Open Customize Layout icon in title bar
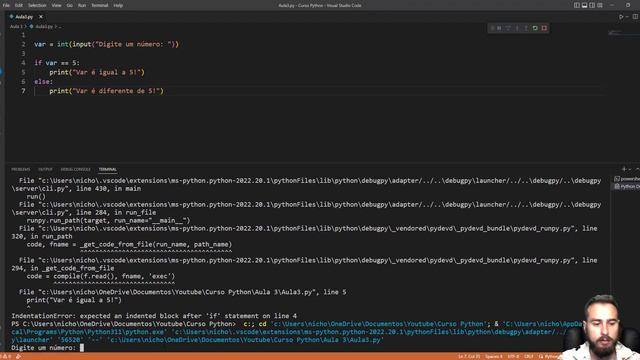 pyautogui.click(x=600, y=5)
